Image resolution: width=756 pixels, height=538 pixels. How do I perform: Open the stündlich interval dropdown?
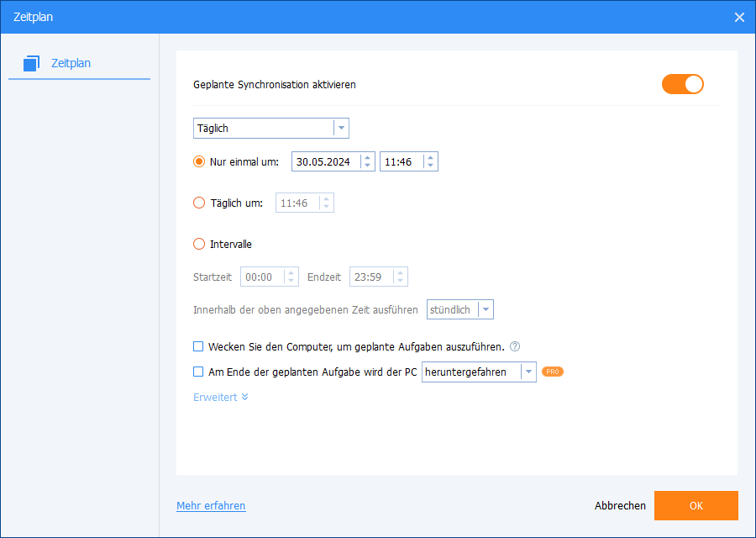[460, 310]
